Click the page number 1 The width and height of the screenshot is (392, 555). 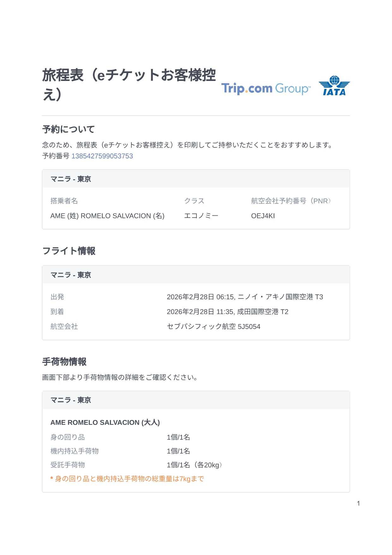pyautogui.click(x=359, y=503)
